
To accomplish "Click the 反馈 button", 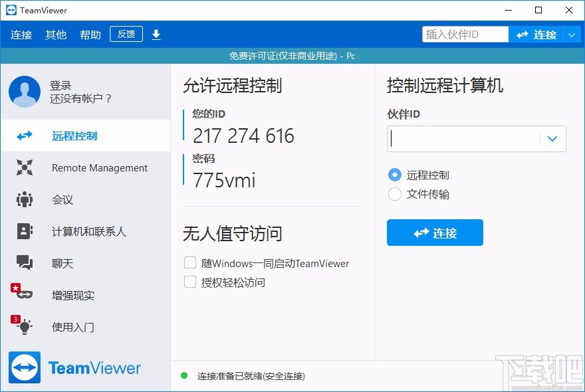I will 126,34.
